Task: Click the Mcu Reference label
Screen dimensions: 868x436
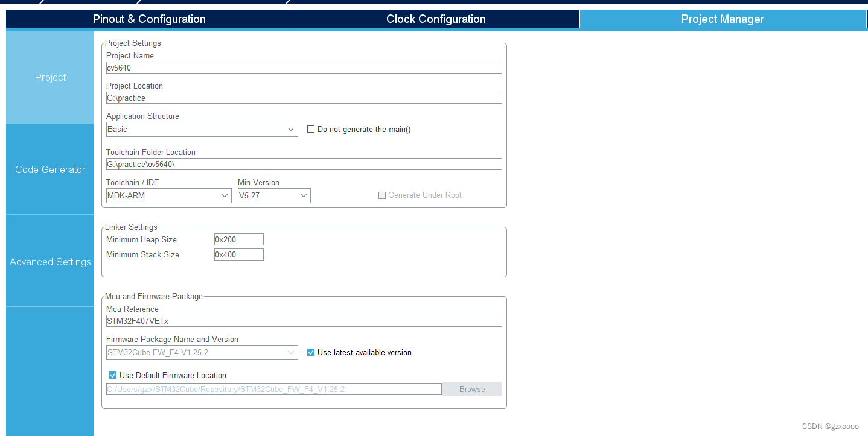Action: pyautogui.click(x=132, y=309)
